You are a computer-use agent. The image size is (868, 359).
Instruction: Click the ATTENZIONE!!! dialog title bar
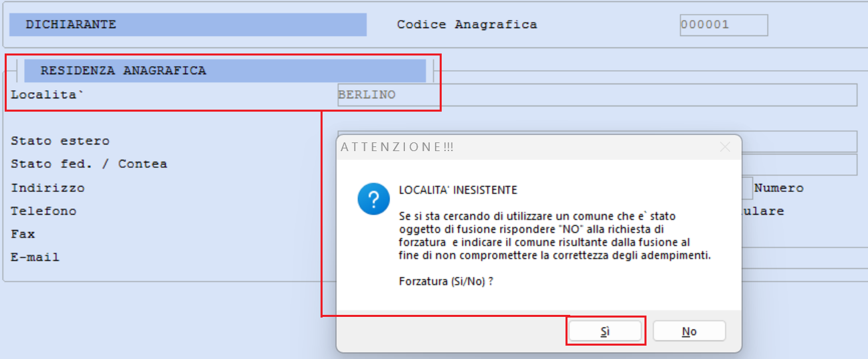[x=522, y=147]
